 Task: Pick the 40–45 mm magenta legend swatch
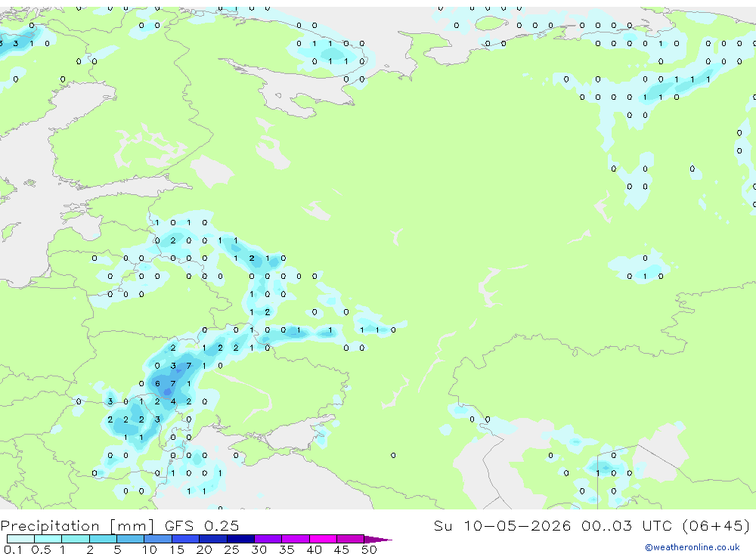click(323, 539)
